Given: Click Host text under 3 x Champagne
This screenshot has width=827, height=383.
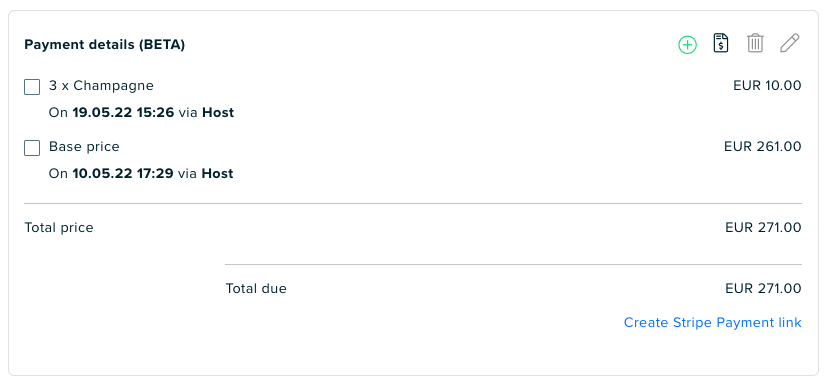Looking at the screenshot, I should point(218,112).
